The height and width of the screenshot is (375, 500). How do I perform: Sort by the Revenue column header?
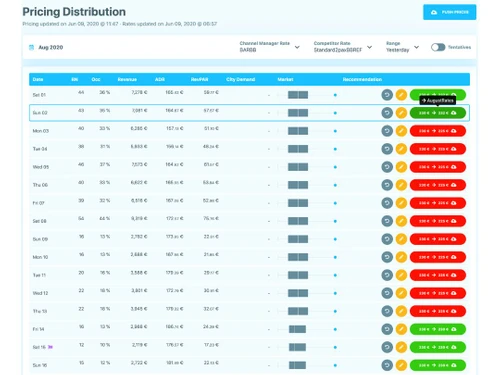127,79
